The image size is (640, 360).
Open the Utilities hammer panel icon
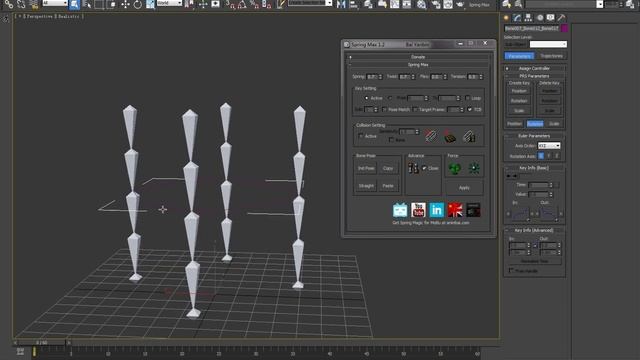click(x=562, y=18)
